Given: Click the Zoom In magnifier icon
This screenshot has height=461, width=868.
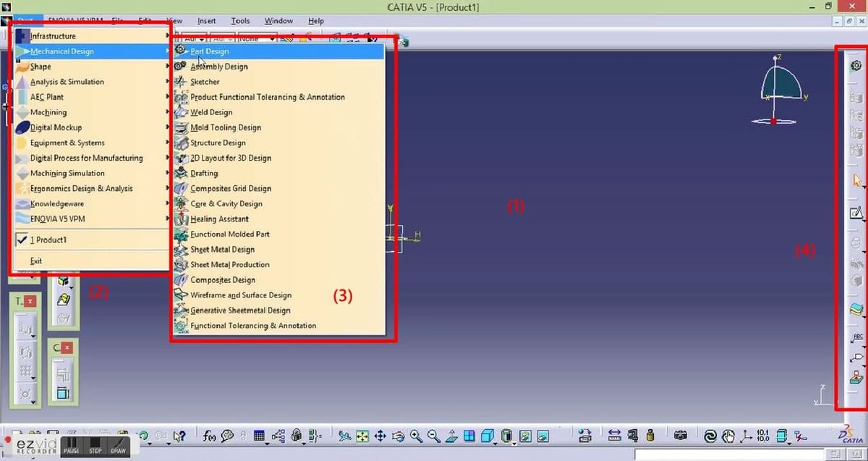Looking at the screenshot, I should coord(416,436).
